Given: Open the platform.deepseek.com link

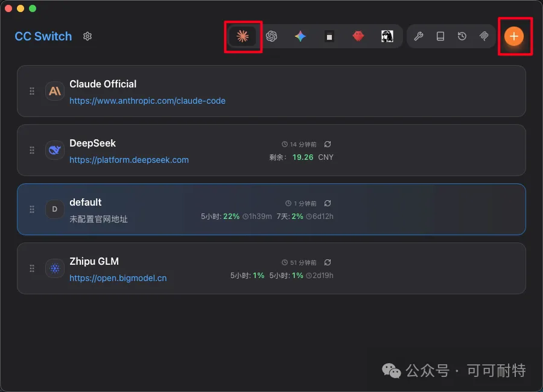Looking at the screenshot, I should [x=129, y=160].
